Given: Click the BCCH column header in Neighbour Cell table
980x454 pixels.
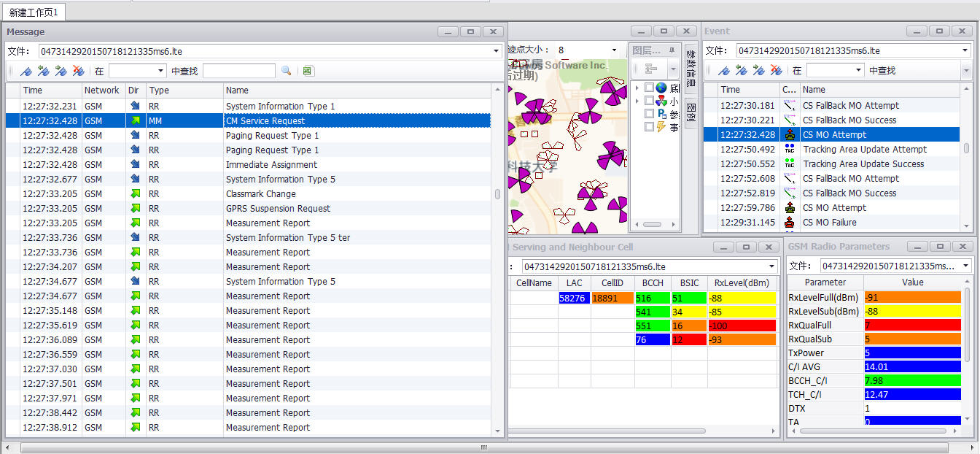Looking at the screenshot, I should click(652, 282).
